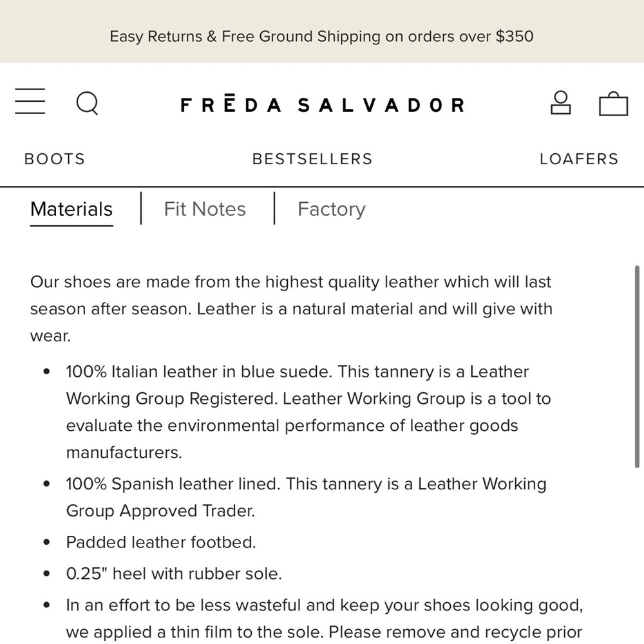Click the 'Our shoes are made' opening line
644x644 pixels.
pyautogui.click(x=291, y=282)
